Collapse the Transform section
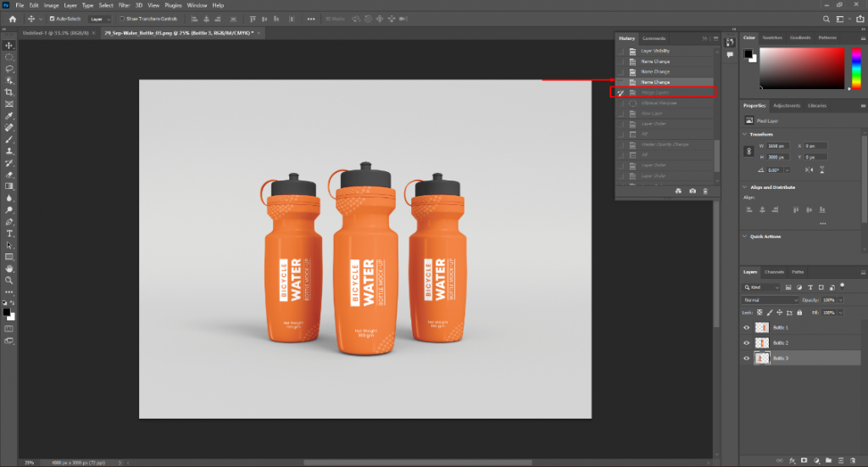The width and height of the screenshot is (868, 467). tap(744, 135)
